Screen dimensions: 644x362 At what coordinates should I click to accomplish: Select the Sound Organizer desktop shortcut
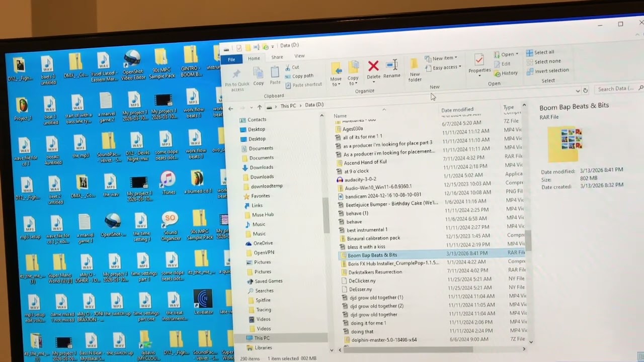[x=170, y=226]
